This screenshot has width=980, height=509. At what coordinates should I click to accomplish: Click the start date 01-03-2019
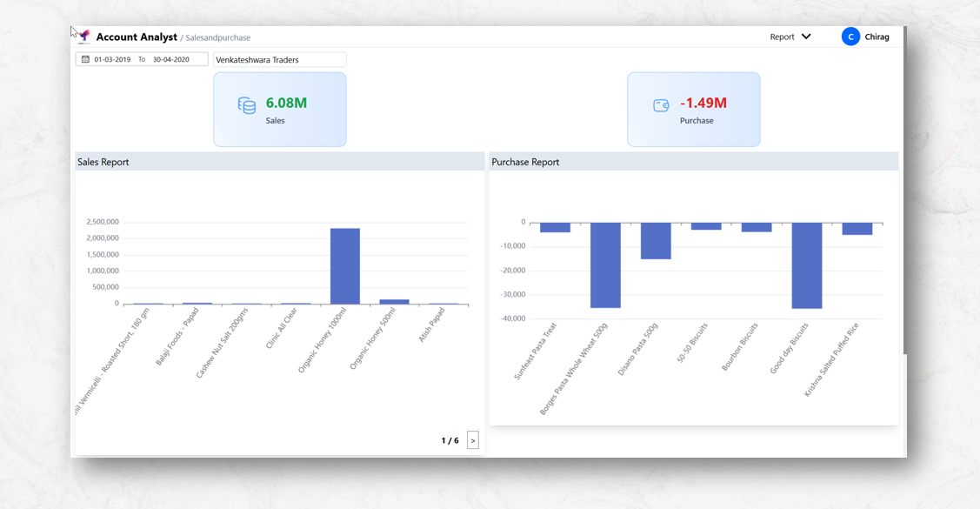[x=112, y=59]
